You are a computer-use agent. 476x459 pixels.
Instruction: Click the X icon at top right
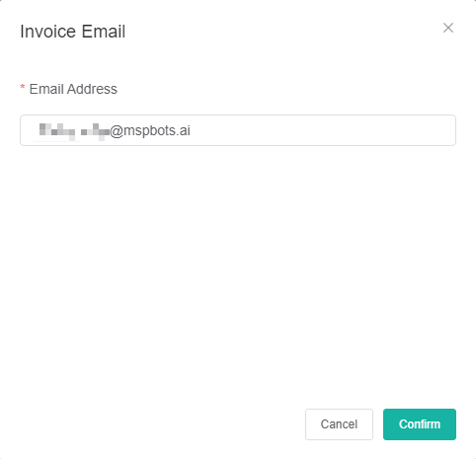point(448,28)
